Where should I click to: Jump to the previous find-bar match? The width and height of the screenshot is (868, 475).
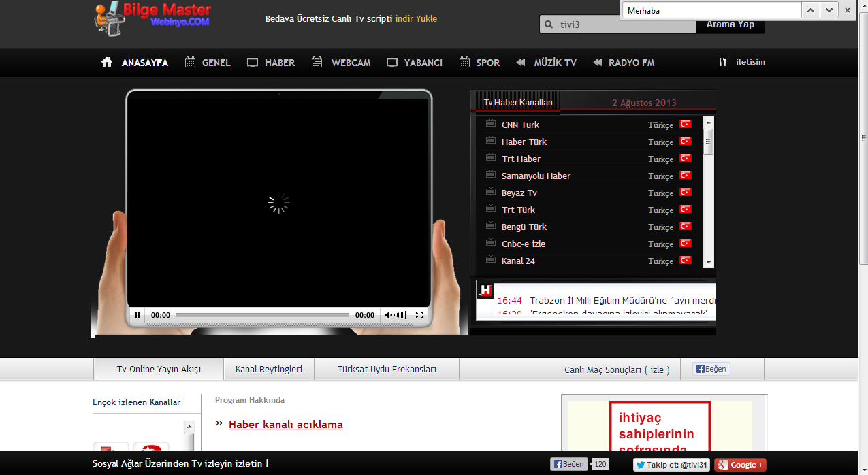pyautogui.click(x=810, y=10)
